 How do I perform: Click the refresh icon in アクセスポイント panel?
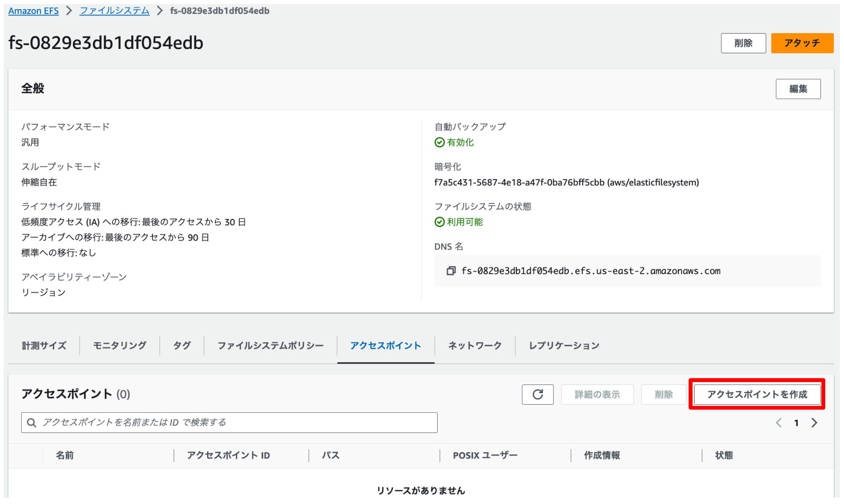point(538,395)
